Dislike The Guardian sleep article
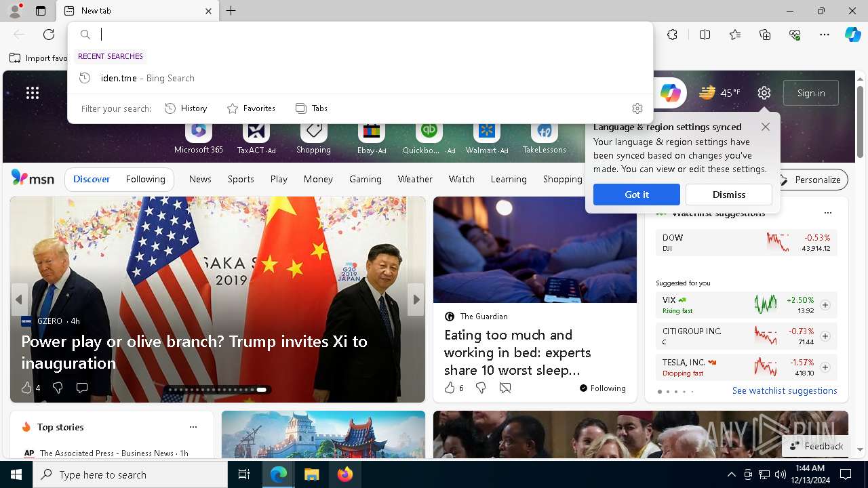Screen dimensions: 868x488 481,388
